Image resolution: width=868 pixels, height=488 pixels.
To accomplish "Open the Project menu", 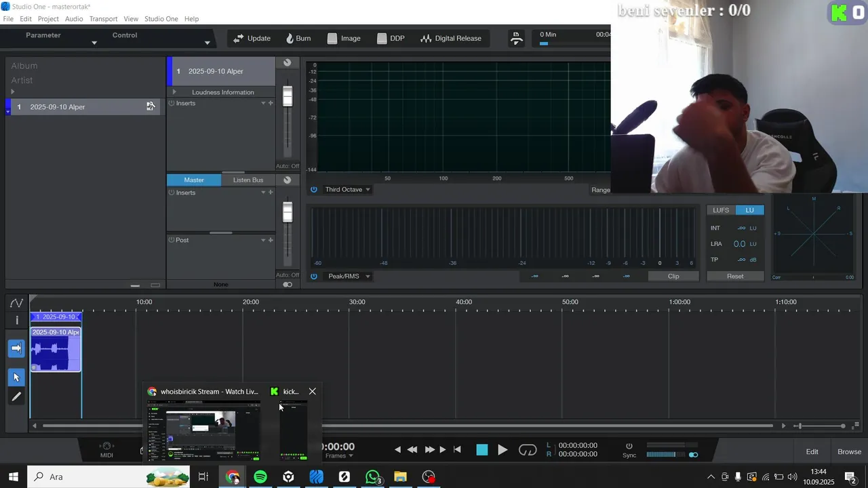I will point(48,19).
